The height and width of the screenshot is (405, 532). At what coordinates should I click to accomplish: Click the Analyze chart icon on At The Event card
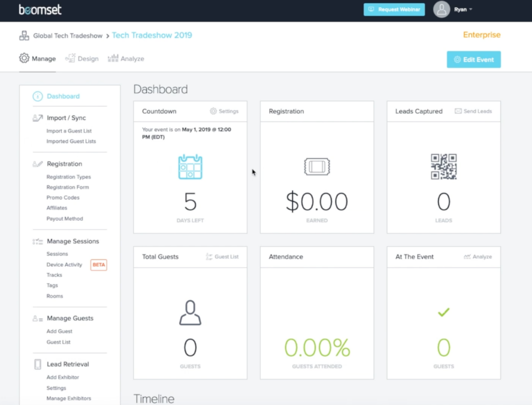467,257
